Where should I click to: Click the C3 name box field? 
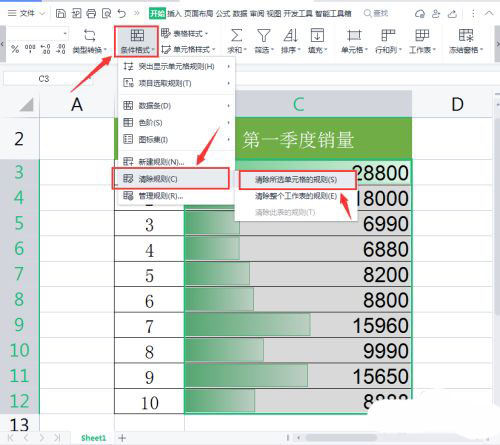(43, 79)
